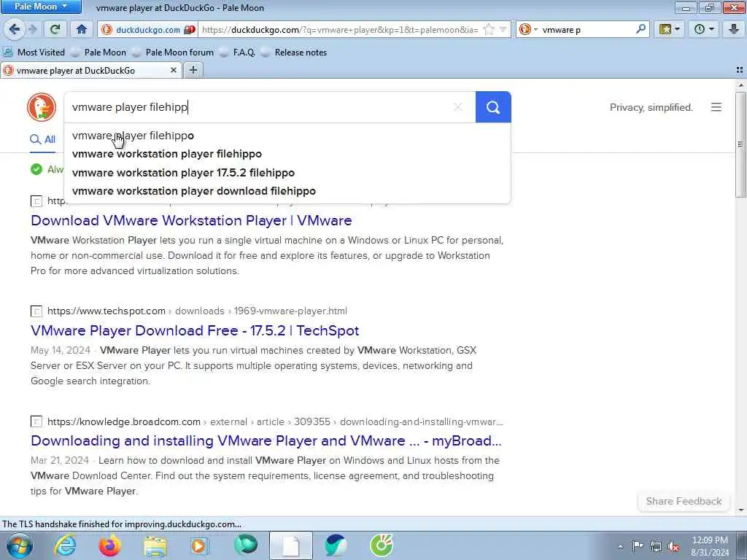Open Download VMware Workstation Player result
The width and height of the screenshot is (747, 560).
click(191, 220)
